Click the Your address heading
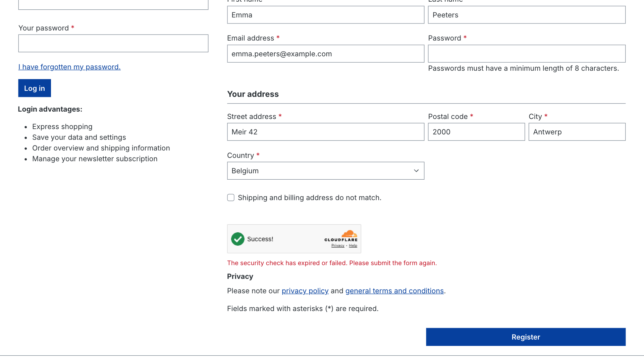 253,94
